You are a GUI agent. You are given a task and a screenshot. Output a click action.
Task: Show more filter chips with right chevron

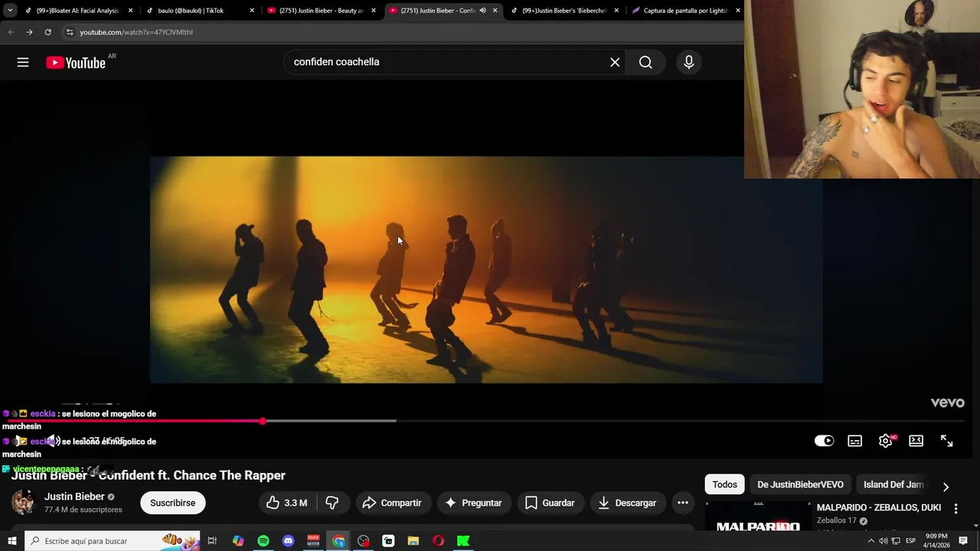click(x=946, y=487)
